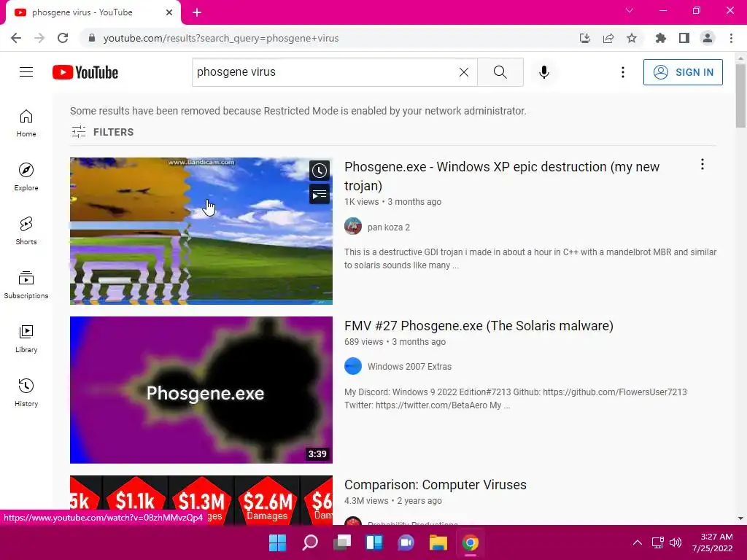Image resolution: width=747 pixels, height=560 pixels.
Task: Click the SIGN IN button
Action: click(x=683, y=72)
